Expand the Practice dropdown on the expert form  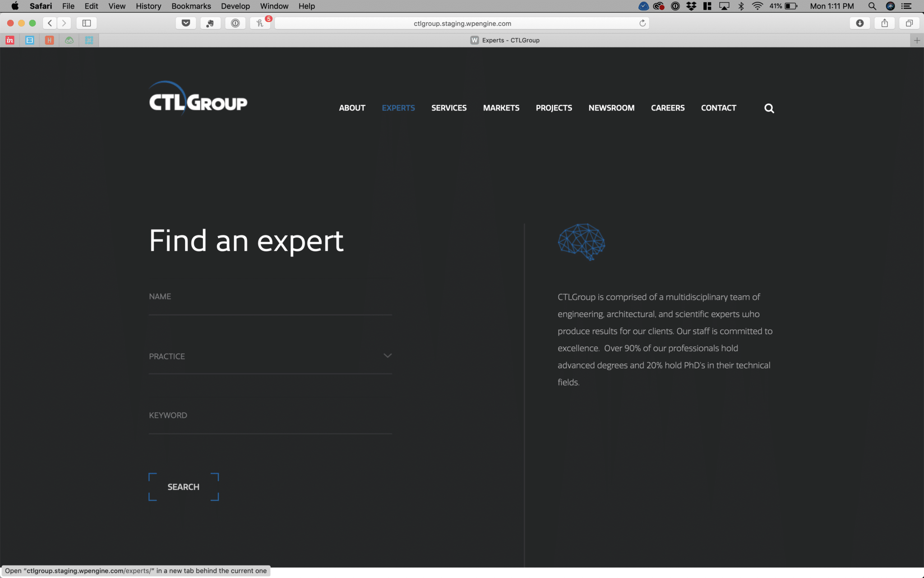(x=387, y=356)
